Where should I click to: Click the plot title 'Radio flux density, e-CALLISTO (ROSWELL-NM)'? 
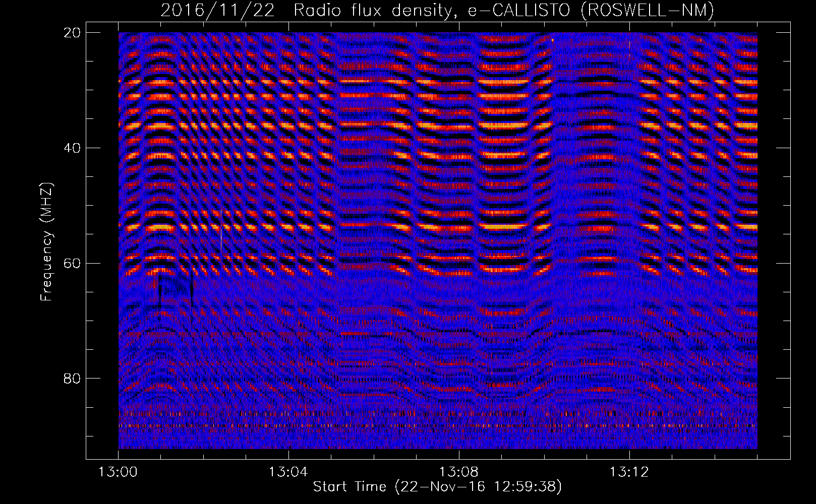point(504,10)
